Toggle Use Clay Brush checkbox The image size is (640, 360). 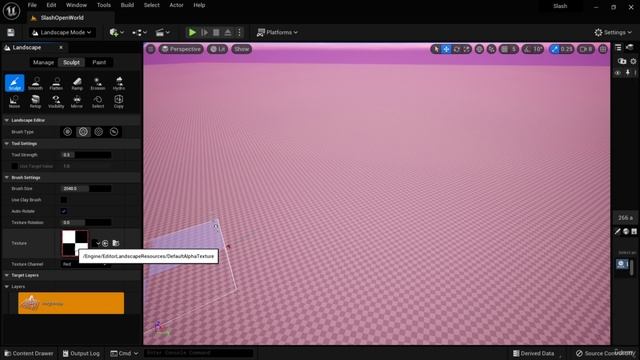pyautogui.click(x=64, y=200)
